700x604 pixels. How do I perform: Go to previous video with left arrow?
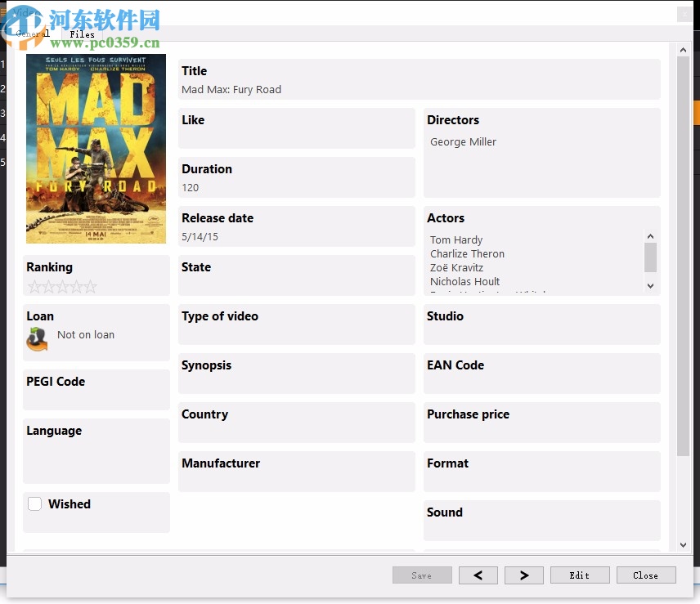[x=478, y=575]
